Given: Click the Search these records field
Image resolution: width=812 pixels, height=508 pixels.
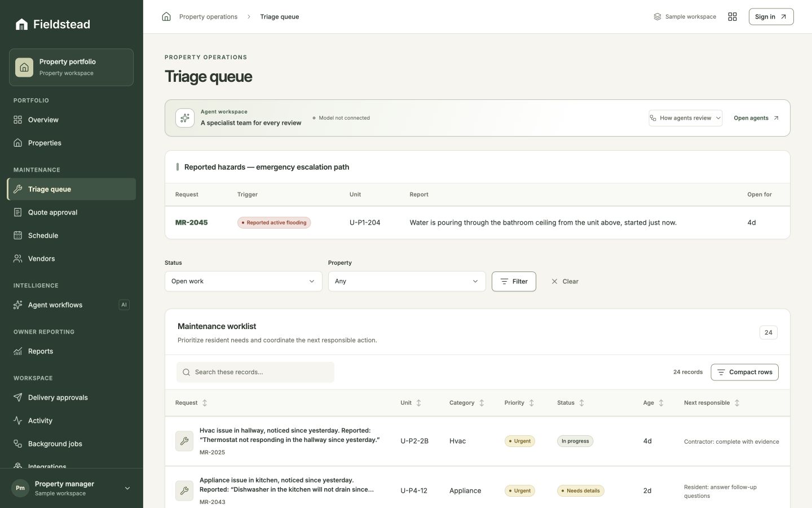Looking at the screenshot, I should [x=255, y=373].
